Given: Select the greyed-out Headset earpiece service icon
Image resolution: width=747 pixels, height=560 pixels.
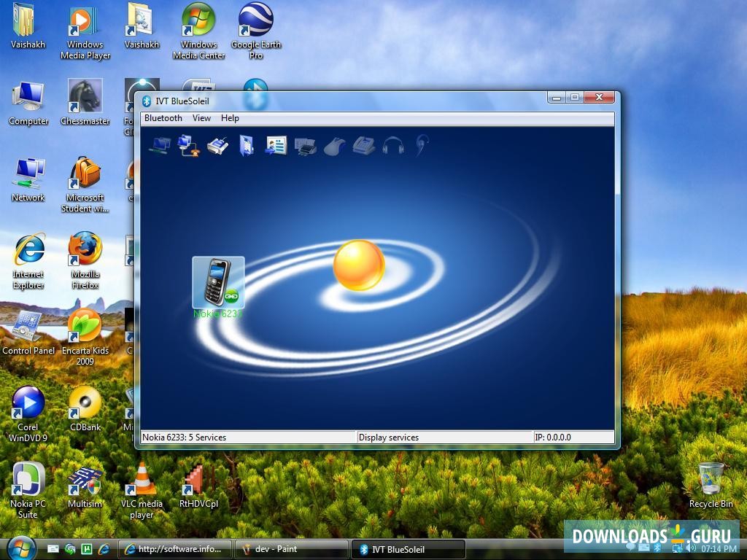Looking at the screenshot, I should click(x=422, y=145).
